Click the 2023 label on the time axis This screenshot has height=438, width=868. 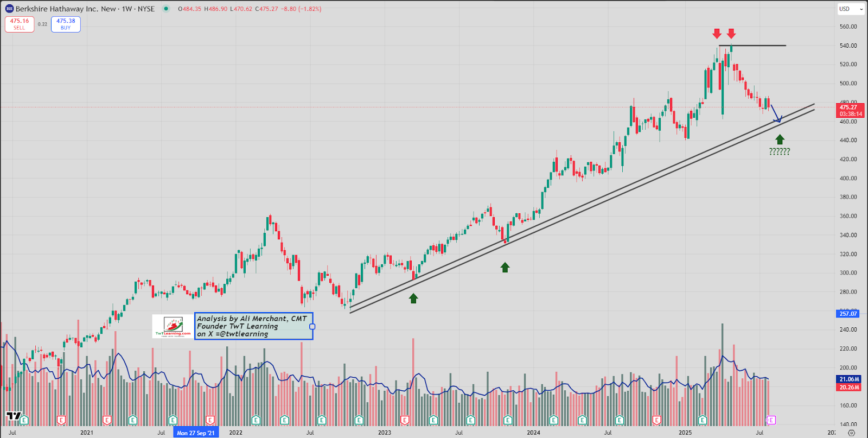coord(385,433)
